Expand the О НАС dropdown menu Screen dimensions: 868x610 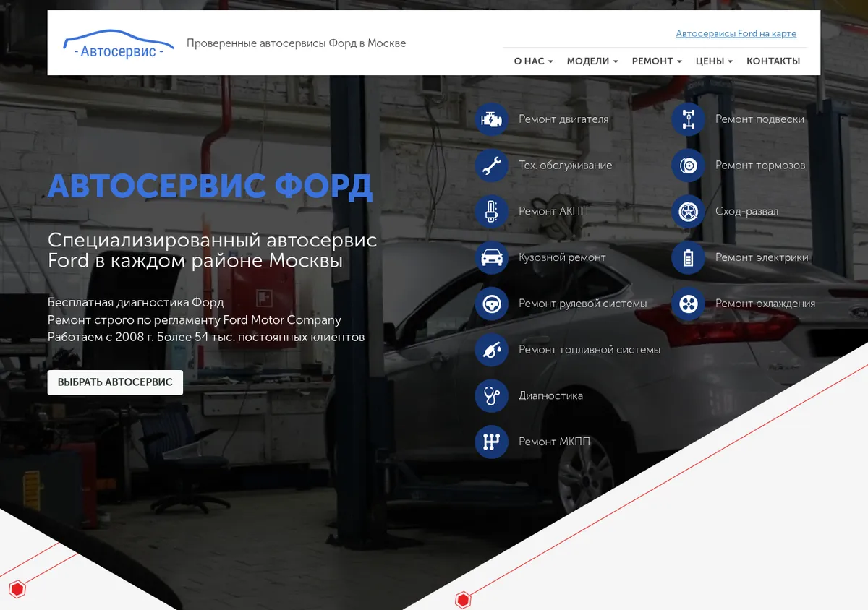click(x=534, y=61)
